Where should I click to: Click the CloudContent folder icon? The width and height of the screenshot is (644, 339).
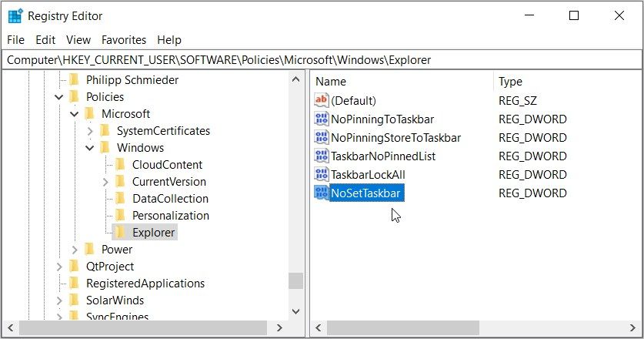[120, 165]
